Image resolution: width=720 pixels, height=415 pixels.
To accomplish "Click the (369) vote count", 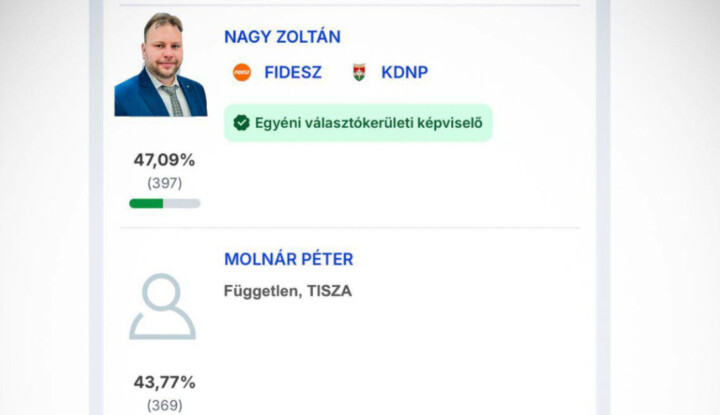I will (164, 405).
